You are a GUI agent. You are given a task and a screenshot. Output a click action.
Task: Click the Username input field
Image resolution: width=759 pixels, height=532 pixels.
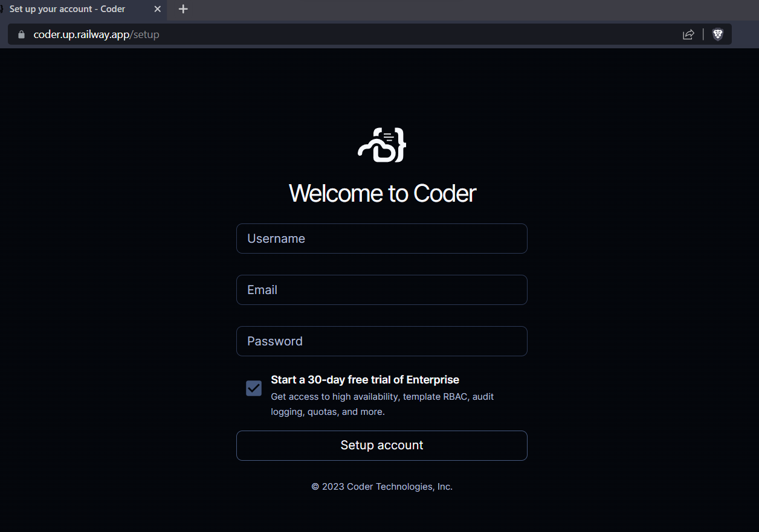point(381,239)
